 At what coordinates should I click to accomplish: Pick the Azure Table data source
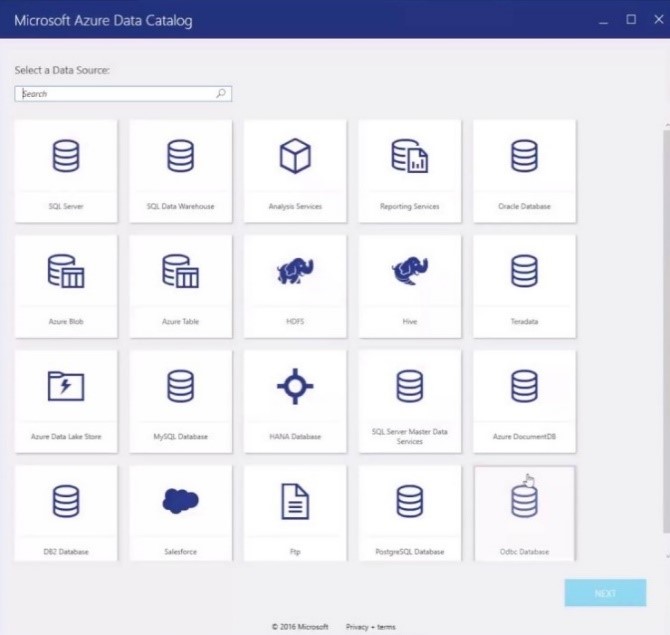click(x=180, y=286)
